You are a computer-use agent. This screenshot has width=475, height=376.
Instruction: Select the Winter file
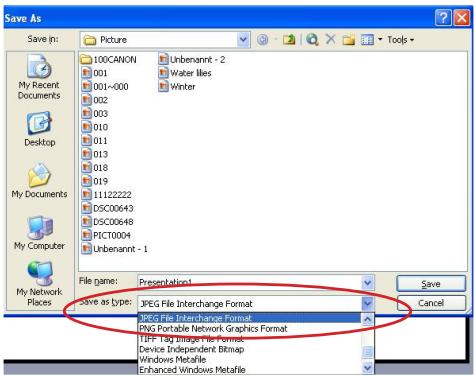pyautogui.click(x=177, y=87)
